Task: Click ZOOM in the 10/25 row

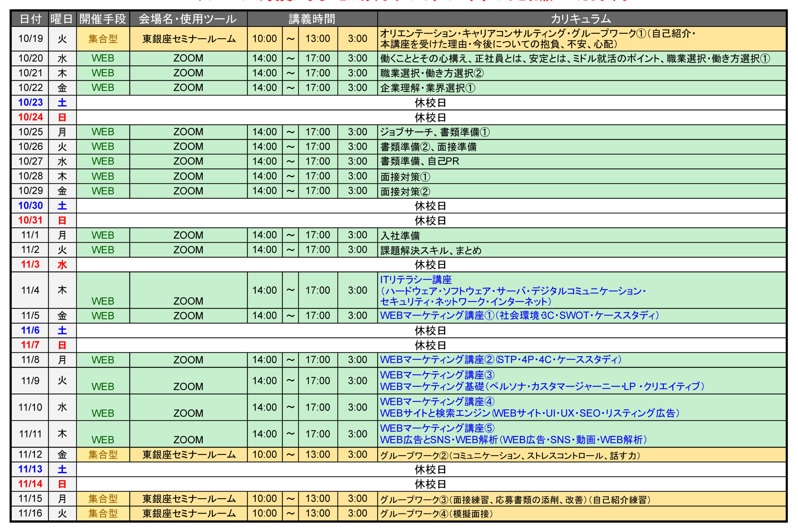Action: (188, 132)
